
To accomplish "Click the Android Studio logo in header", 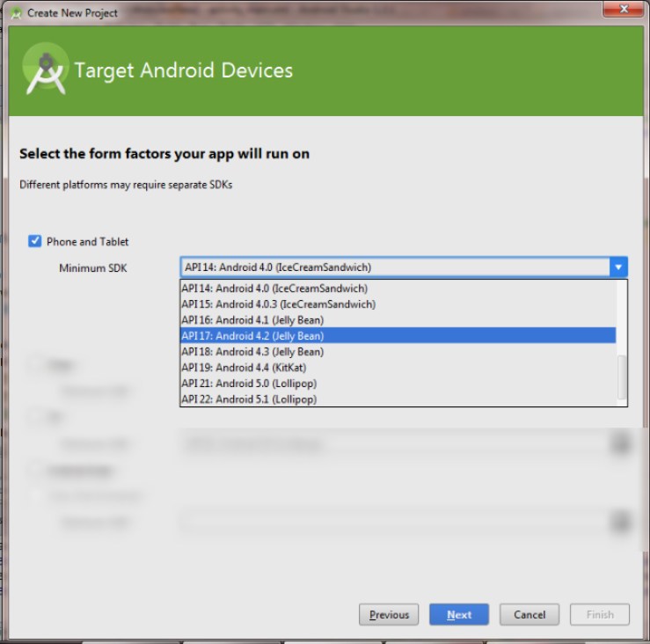I will 46,69.
